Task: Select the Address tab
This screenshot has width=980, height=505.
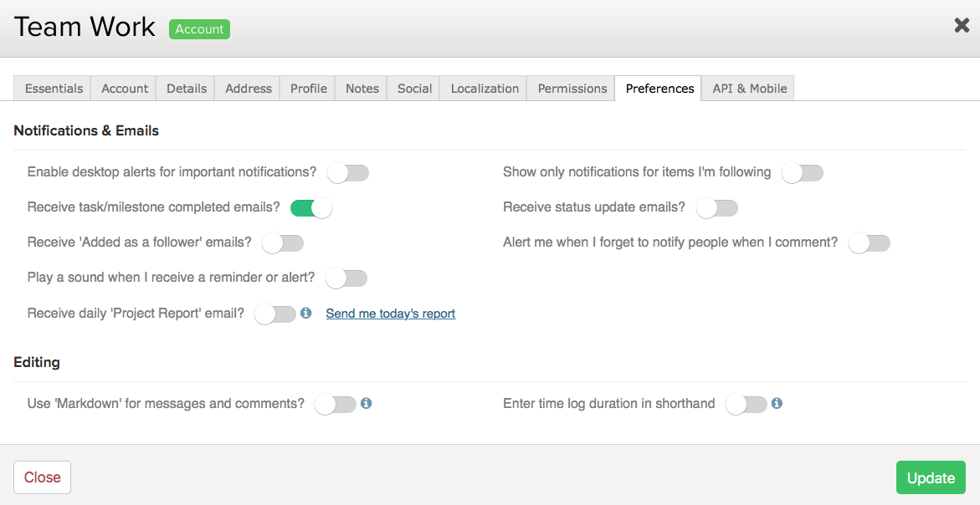Action: pyautogui.click(x=248, y=89)
